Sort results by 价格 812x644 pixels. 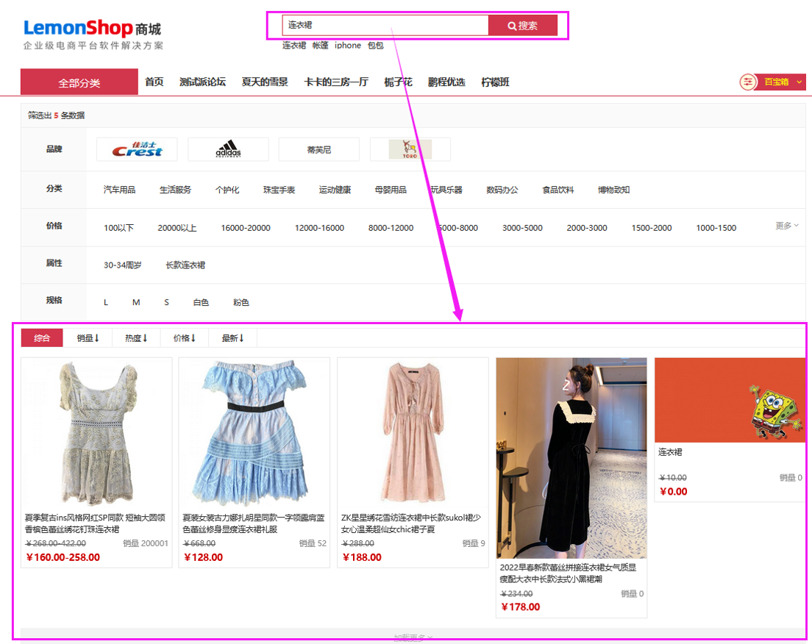tap(185, 338)
